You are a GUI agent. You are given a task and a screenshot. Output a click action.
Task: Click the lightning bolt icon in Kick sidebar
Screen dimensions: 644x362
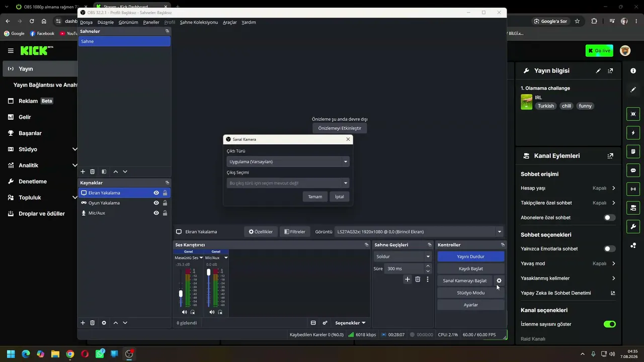tap(633, 133)
